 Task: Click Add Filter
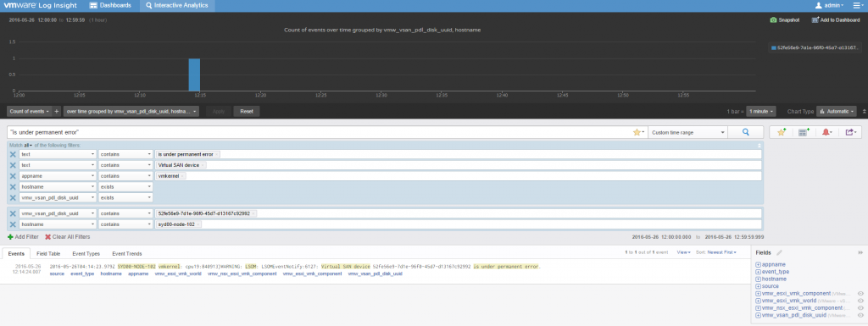point(23,236)
